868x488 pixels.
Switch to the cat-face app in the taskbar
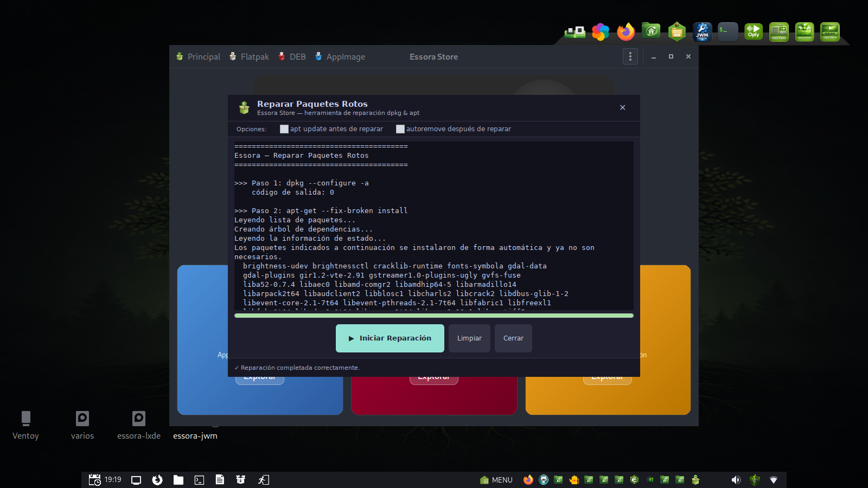point(544,480)
